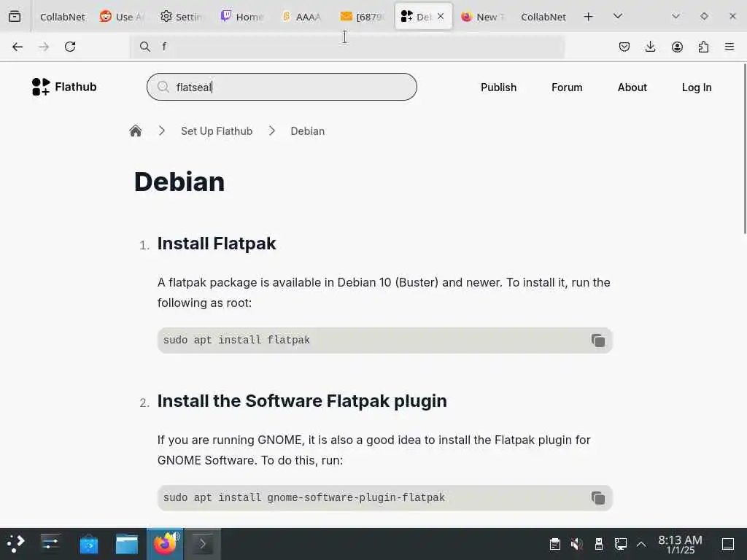
Task: Open the Firefox account icon
Action: pos(677,47)
